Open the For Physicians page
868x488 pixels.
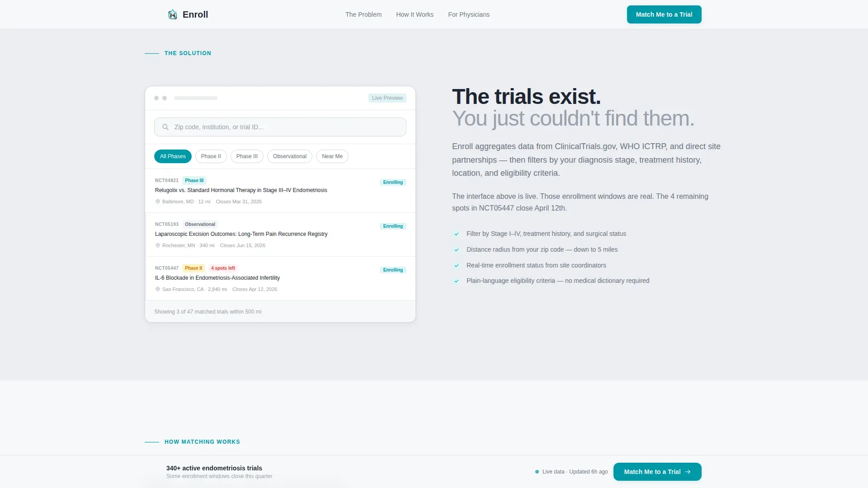pyautogui.click(x=469, y=14)
